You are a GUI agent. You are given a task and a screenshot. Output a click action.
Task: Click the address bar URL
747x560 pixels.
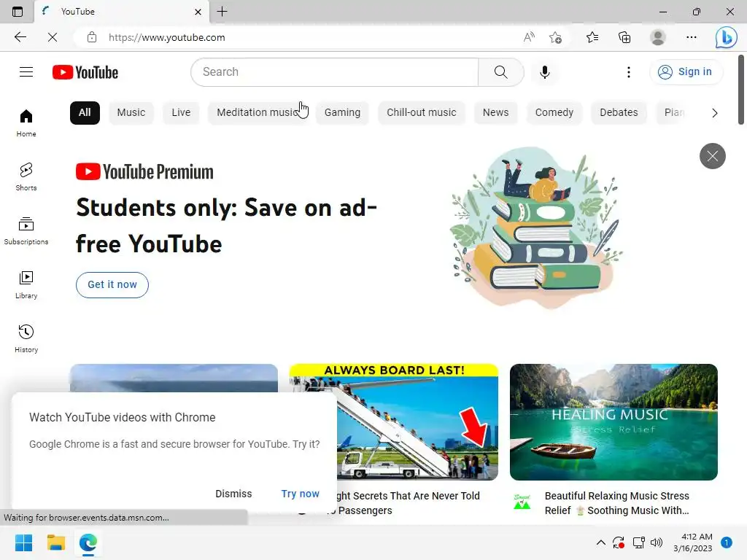pos(167,37)
